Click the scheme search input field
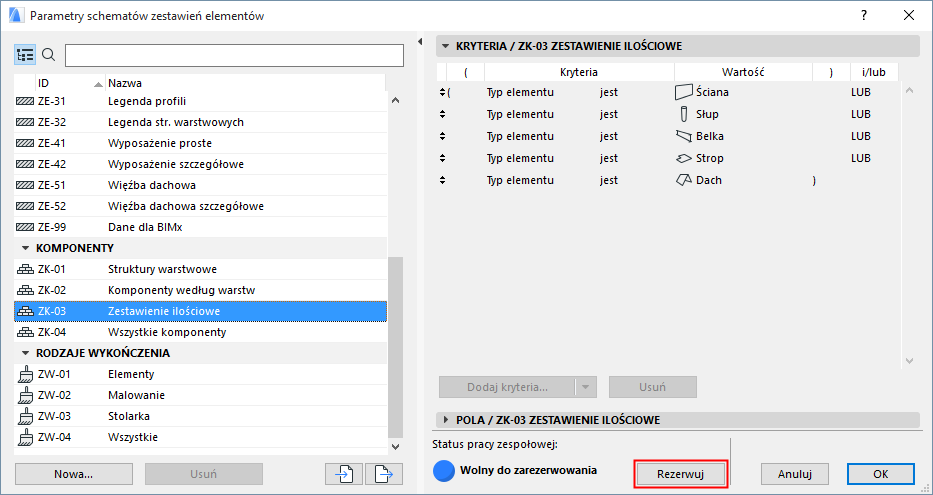 click(x=225, y=55)
